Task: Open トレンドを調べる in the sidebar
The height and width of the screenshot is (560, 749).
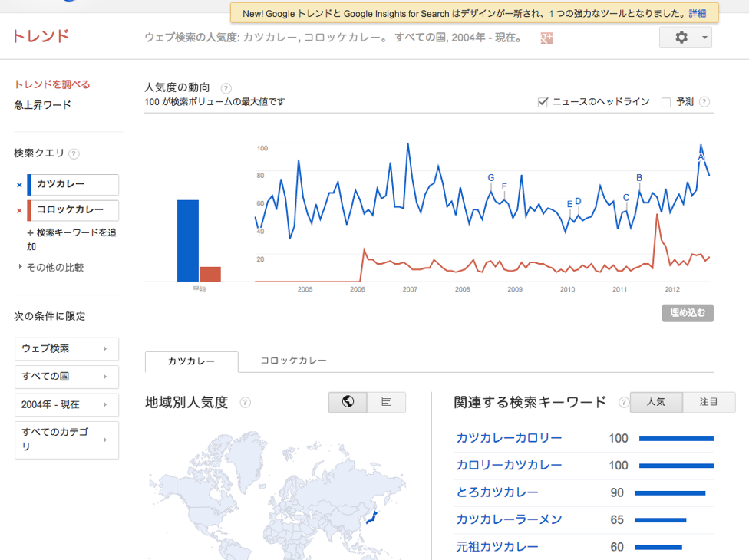Action: [x=52, y=85]
